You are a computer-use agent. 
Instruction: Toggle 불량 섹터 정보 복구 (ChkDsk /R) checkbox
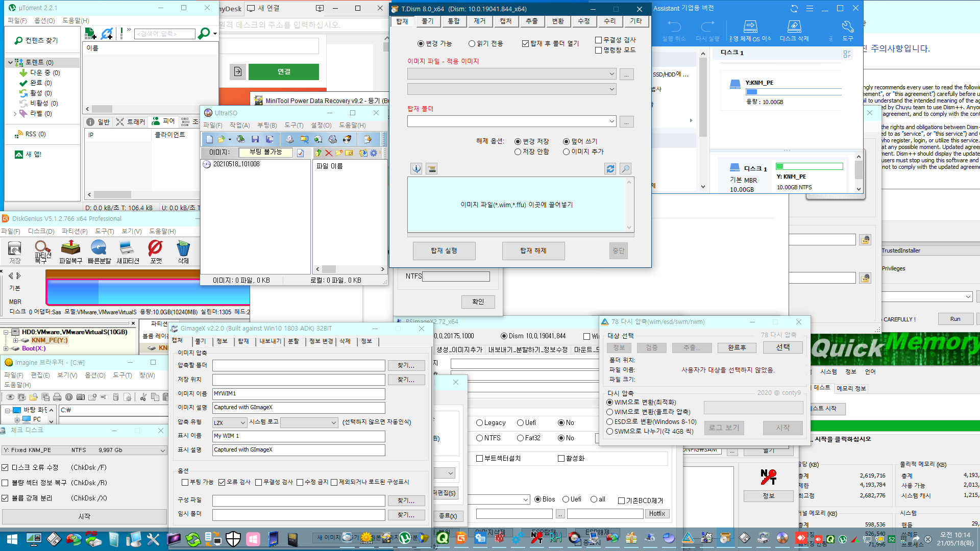click(x=5, y=483)
